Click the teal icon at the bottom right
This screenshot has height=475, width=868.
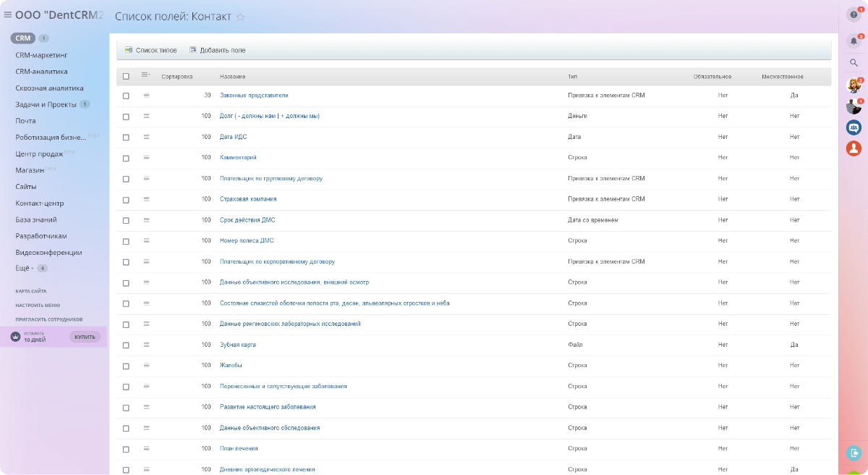tap(854, 453)
